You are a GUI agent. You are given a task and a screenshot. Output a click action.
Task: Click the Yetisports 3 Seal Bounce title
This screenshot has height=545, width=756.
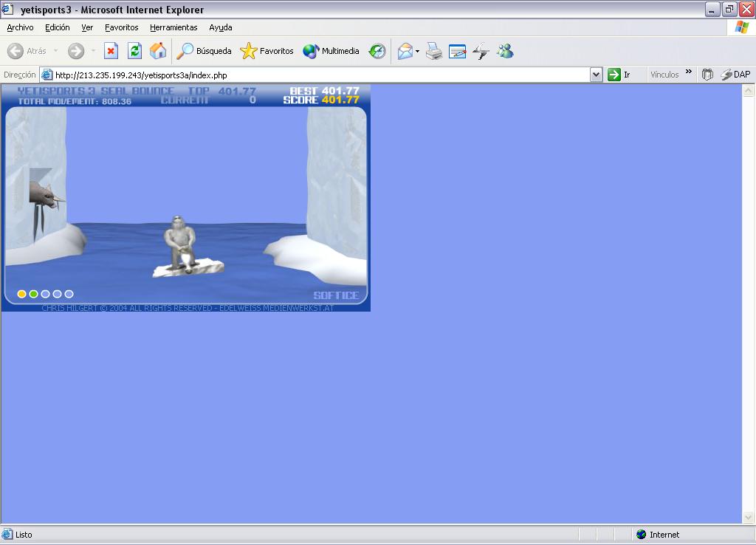pyautogui.click(x=96, y=91)
